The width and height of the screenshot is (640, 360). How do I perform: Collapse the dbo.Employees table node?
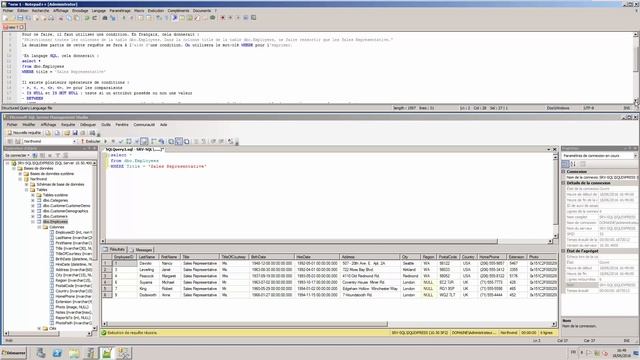click(33, 222)
